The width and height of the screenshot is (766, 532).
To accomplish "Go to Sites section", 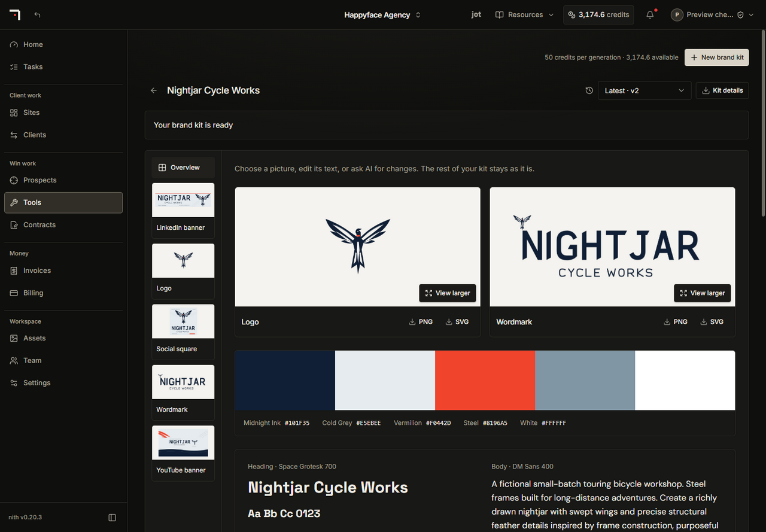I will point(63,113).
